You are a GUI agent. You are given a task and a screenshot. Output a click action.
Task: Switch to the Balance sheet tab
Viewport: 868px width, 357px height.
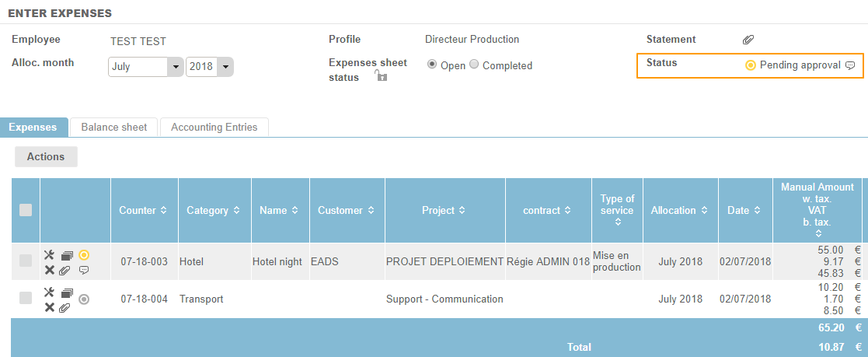point(113,127)
